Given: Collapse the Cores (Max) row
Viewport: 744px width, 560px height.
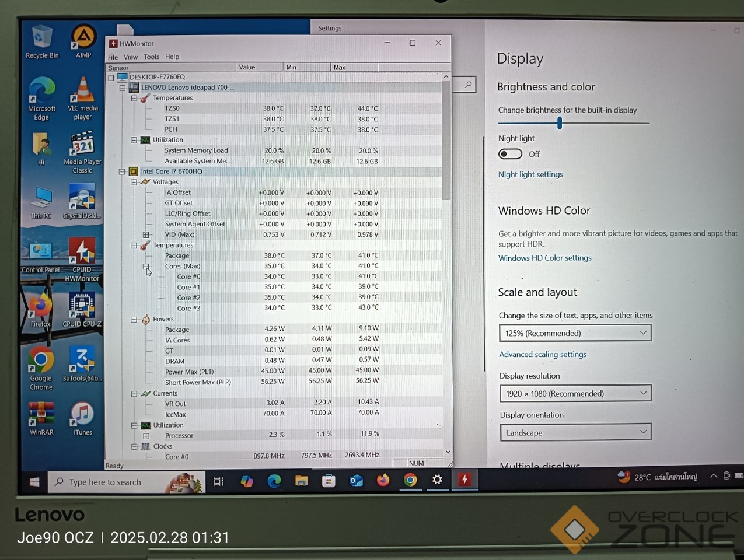Looking at the screenshot, I should coord(146,267).
